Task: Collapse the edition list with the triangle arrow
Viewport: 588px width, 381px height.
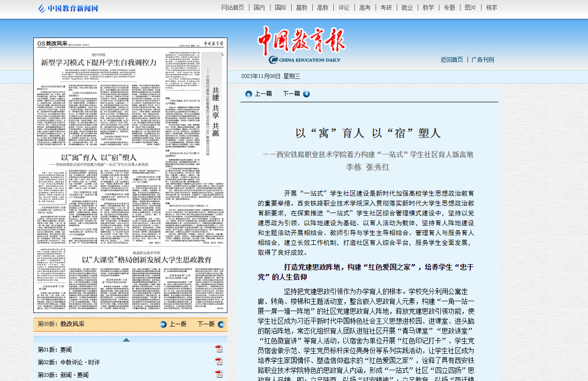Action: click(x=126, y=340)
